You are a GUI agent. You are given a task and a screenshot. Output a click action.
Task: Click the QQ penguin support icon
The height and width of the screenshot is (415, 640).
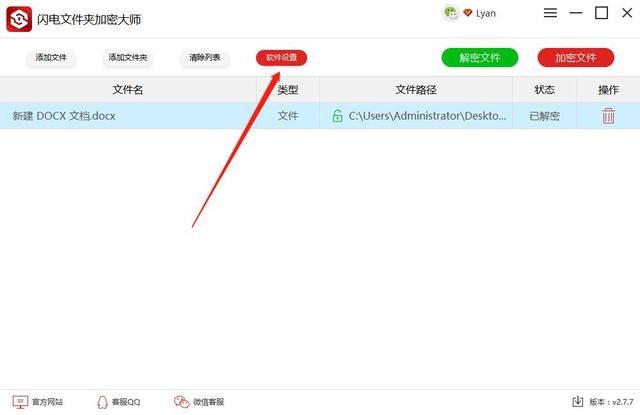(x=102, y=402)
